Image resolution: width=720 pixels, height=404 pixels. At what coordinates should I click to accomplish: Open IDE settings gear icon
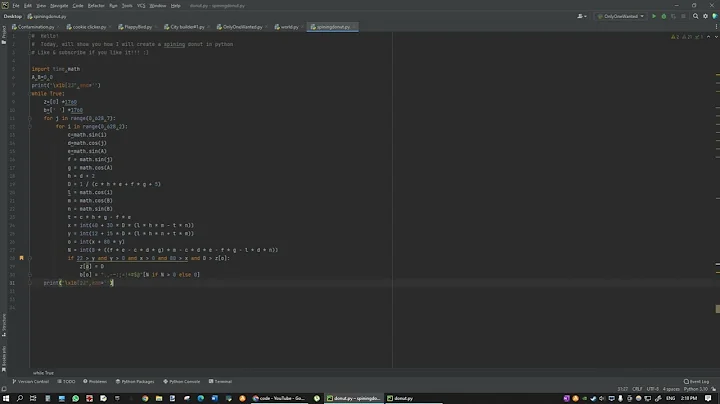coord(706,16)
